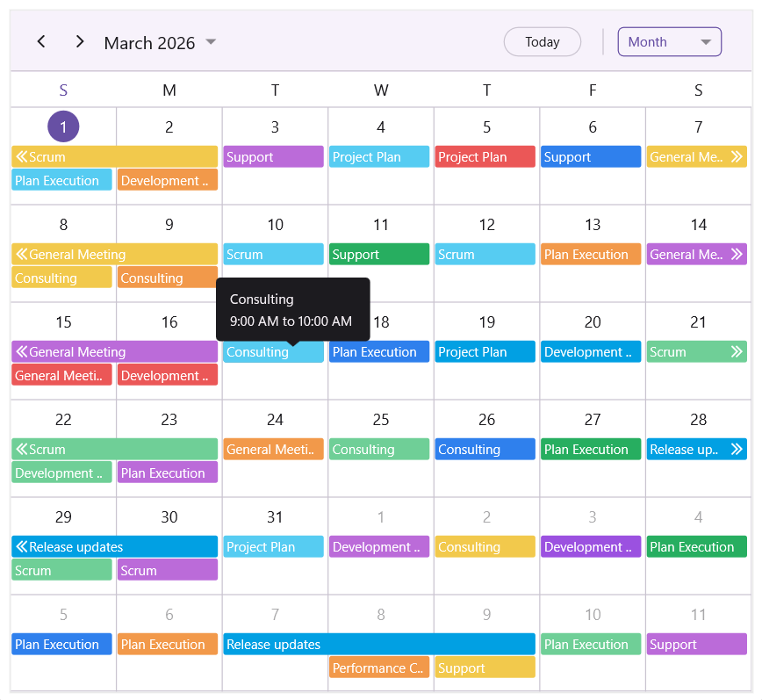This screenshot has height=700, width=762.
Task: Click the right arrow on Release updates, March 28
Action: pyautogui.click(x=737, y=449)
